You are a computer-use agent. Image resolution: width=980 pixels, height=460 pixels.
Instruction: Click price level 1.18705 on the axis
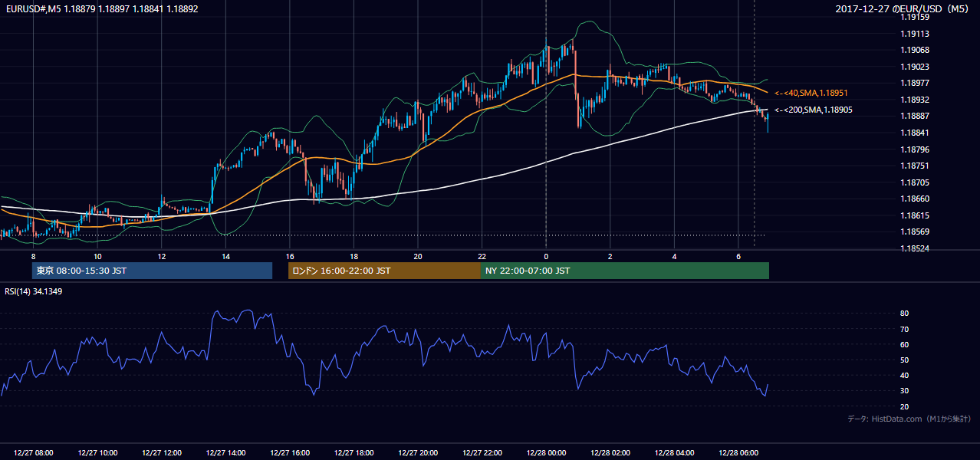pyautogui.click(x=915, y=182)
